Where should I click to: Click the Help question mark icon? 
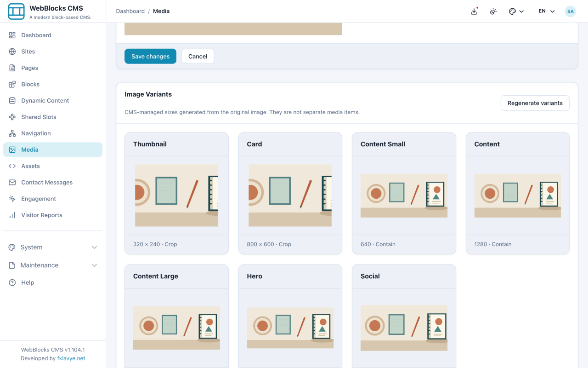pyautogui.click(x=12, y=282)
